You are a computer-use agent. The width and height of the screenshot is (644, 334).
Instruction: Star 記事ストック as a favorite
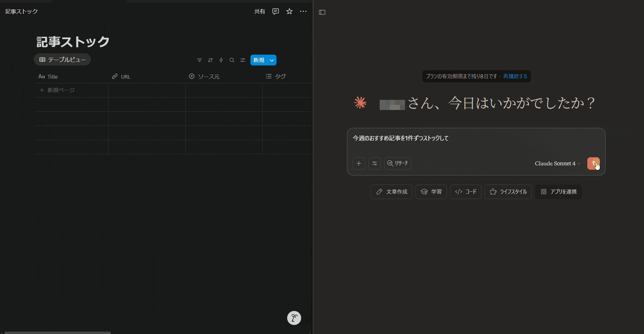click(289, 11)
